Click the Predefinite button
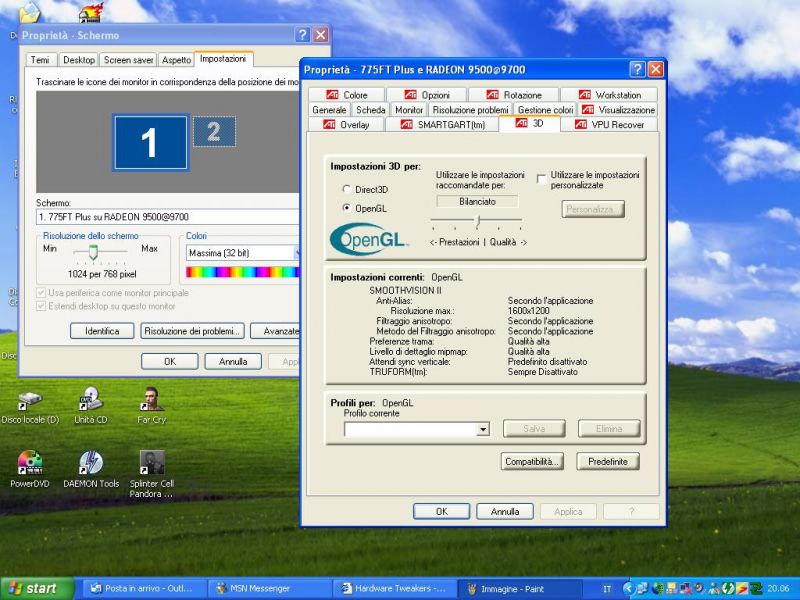 (608, 462)
